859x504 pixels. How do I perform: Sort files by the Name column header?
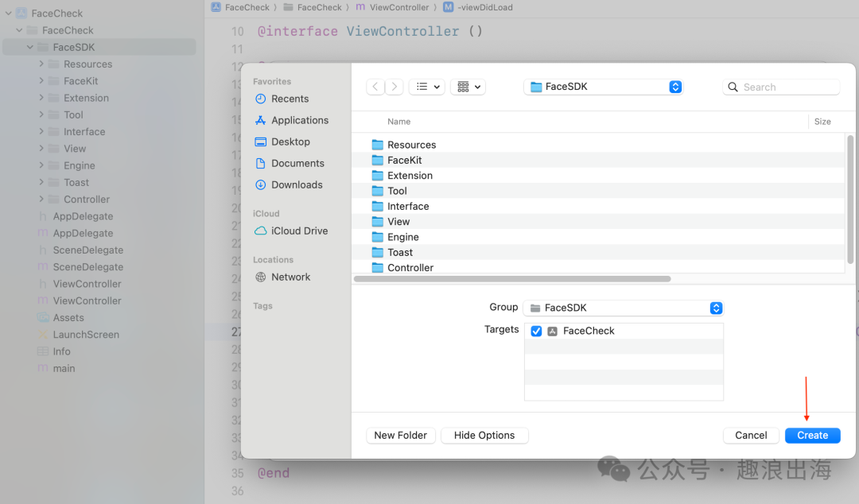click(x=398, y=122)
